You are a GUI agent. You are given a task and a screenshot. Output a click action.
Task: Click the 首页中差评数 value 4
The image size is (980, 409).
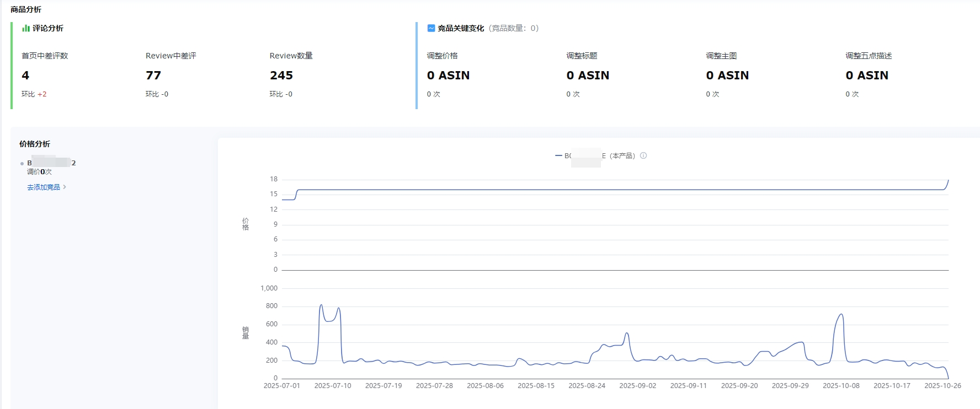coord(25,76)
